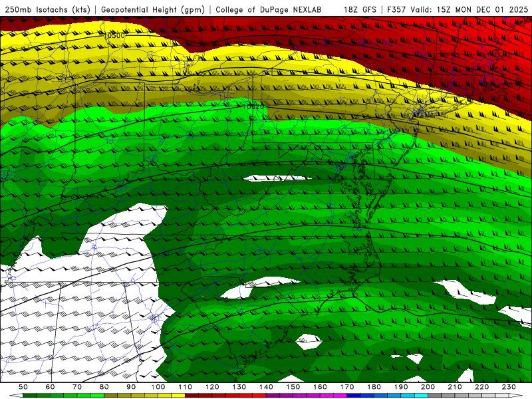Image resolution: width=532 pixels, height=399 pixels.
Task: Click the 80 value on color scale
Action: [x=104, y=387]
